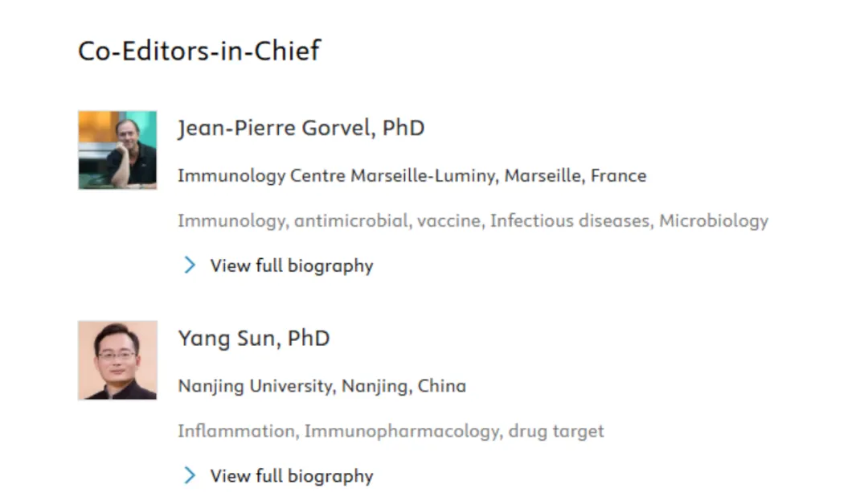Image resolution: width=868 pixels, height=497 pixels.
Task: Click the Nanjing University affiliation text
Action: coord(256,386)
